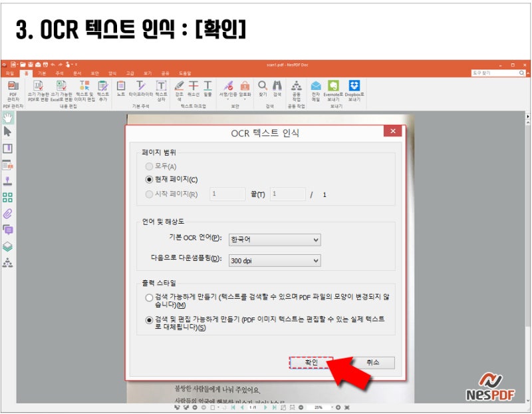Go to last page in status bar
The width and height of the screenshot is (532, 414).
point(274,407)
